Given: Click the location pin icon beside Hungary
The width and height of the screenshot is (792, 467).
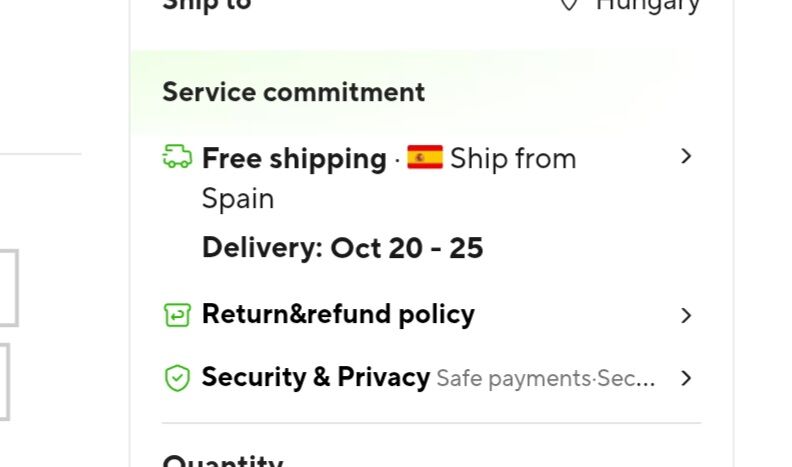Looking at the screenshot, I should tap(569, 5).
